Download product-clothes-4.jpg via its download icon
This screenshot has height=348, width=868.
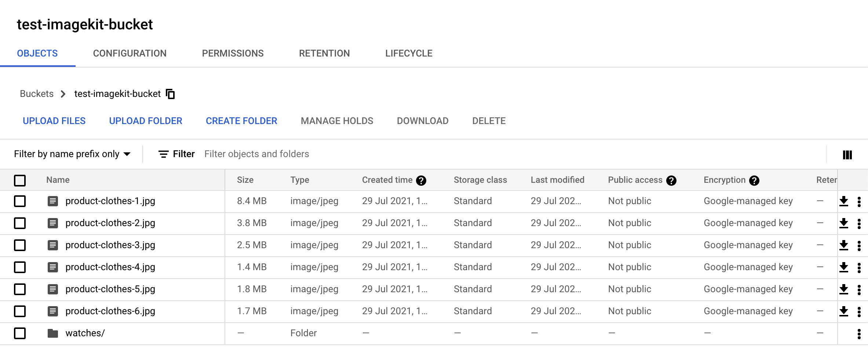pyautogui.click(x=844, y=267)
